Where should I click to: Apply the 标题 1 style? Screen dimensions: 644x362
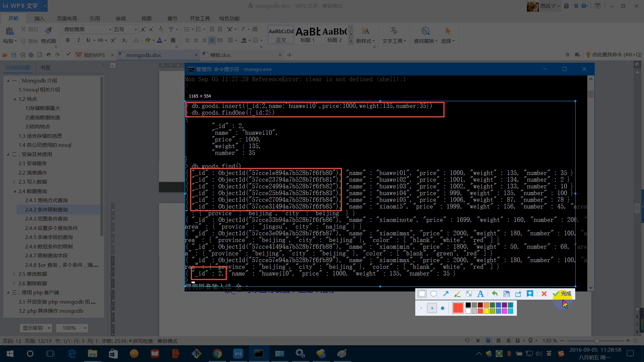[308, 35]
